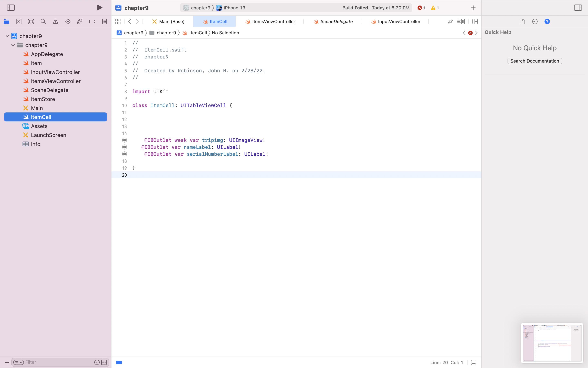
Task: Collapse the chapter9 group folder
Action: [13, 45]
